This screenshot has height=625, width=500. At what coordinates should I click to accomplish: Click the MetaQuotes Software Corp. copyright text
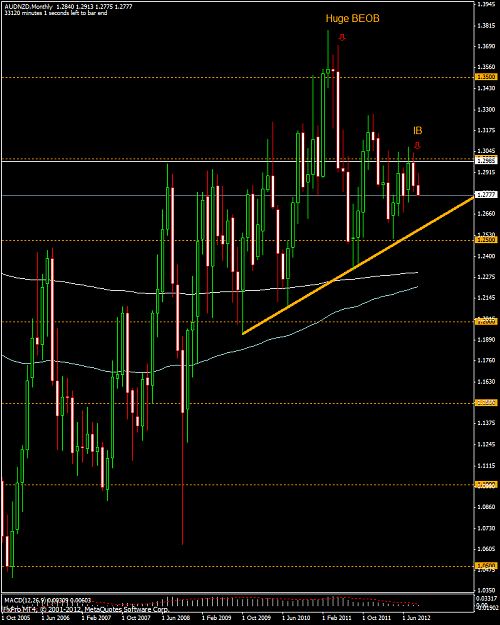click(86, 609)
